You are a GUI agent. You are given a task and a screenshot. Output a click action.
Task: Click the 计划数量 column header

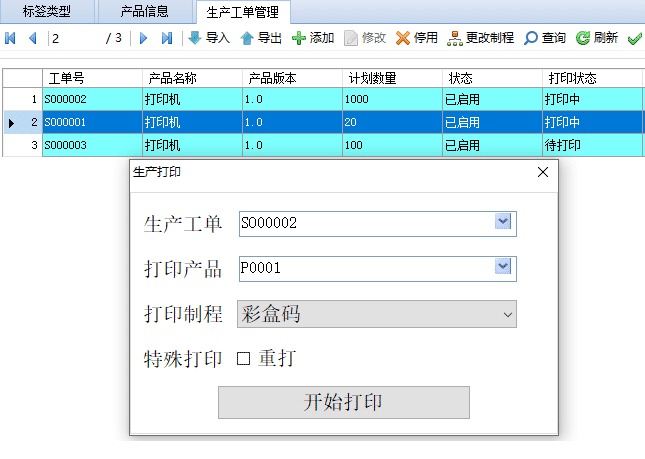pyautogui.click(x=392, y=78)
